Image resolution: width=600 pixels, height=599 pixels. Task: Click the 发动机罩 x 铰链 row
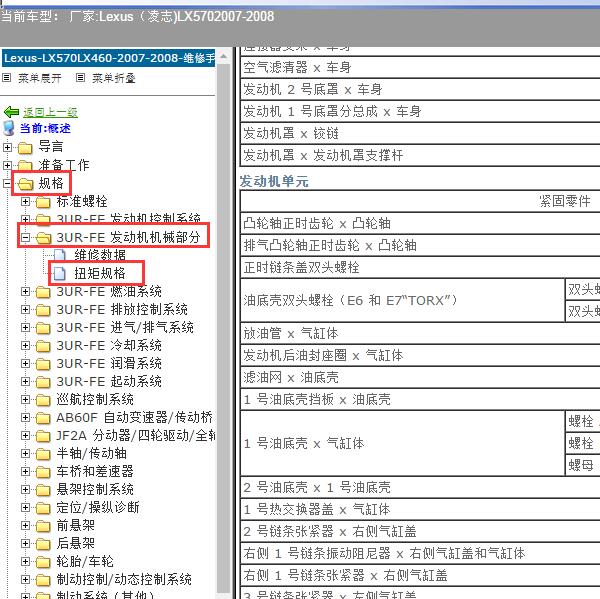[x=420, y=134]
